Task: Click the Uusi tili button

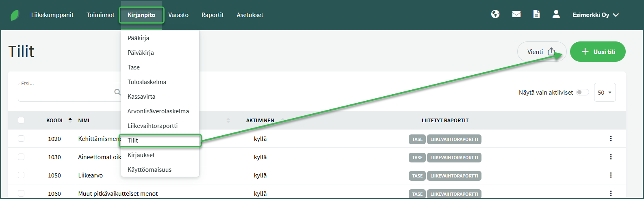Action: point(598,52)
